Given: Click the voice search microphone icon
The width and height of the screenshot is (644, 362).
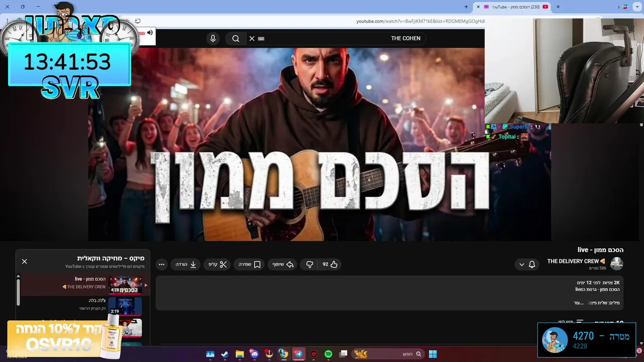Looking at the screenshot, I should pyautogui.click(x=213, y=39).
